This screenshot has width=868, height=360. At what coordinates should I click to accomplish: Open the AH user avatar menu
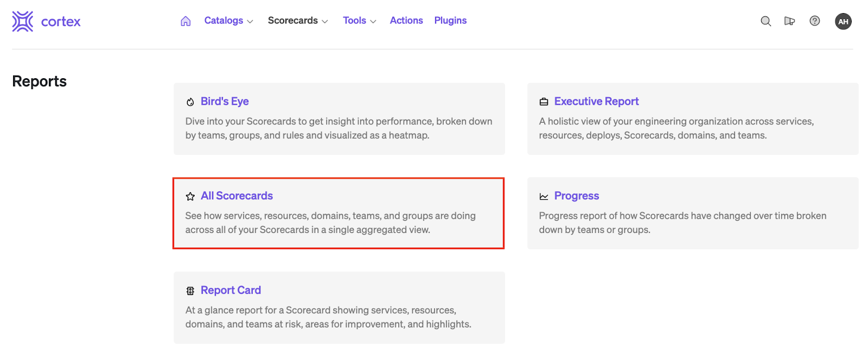[843, 22]
